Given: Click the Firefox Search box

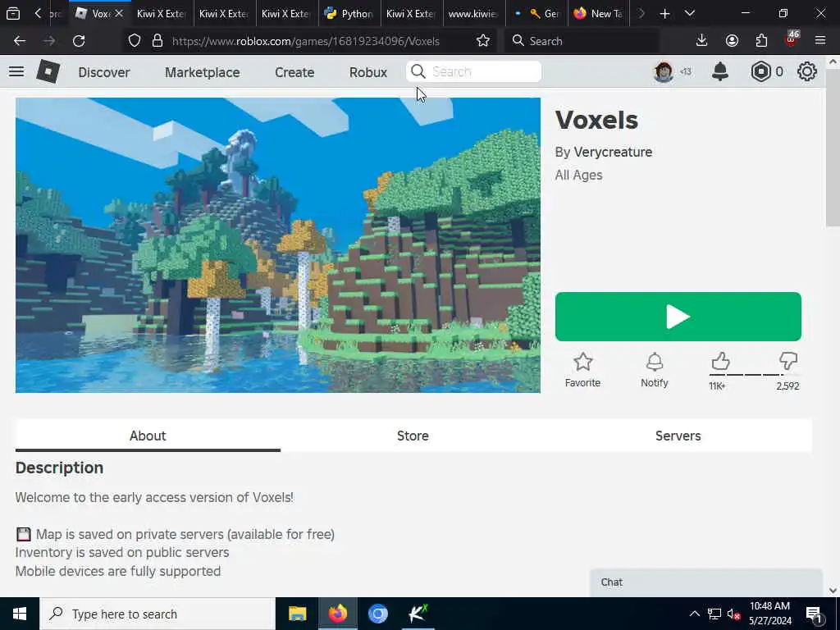Looking at the screenshot, I should (582, 41).
